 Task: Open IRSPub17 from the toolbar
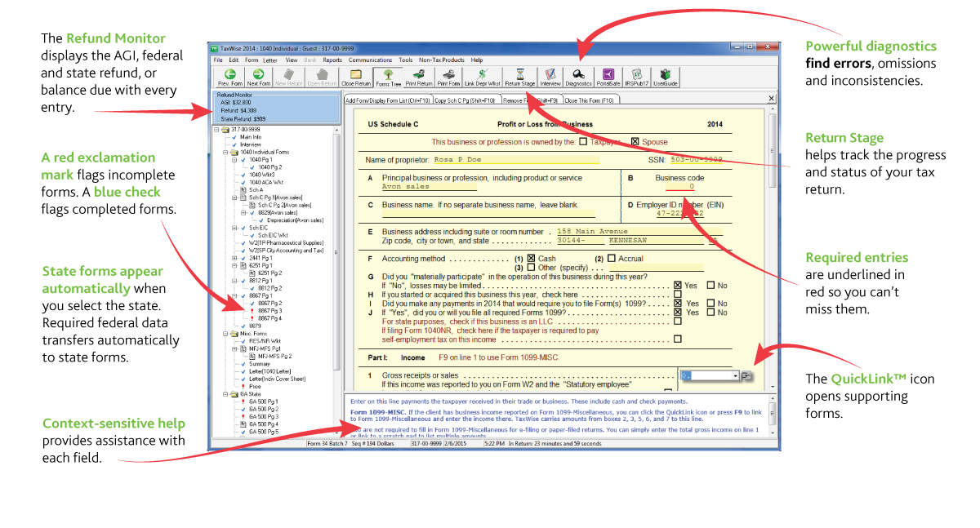(635, 77)
